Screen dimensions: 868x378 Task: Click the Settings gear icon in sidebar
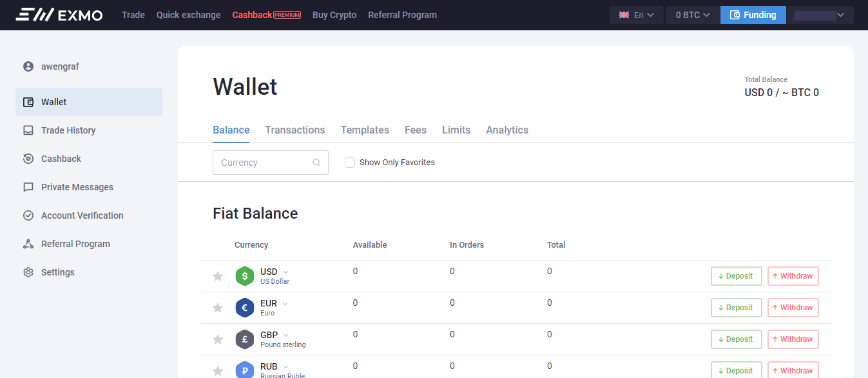click(x=28, y=272)
